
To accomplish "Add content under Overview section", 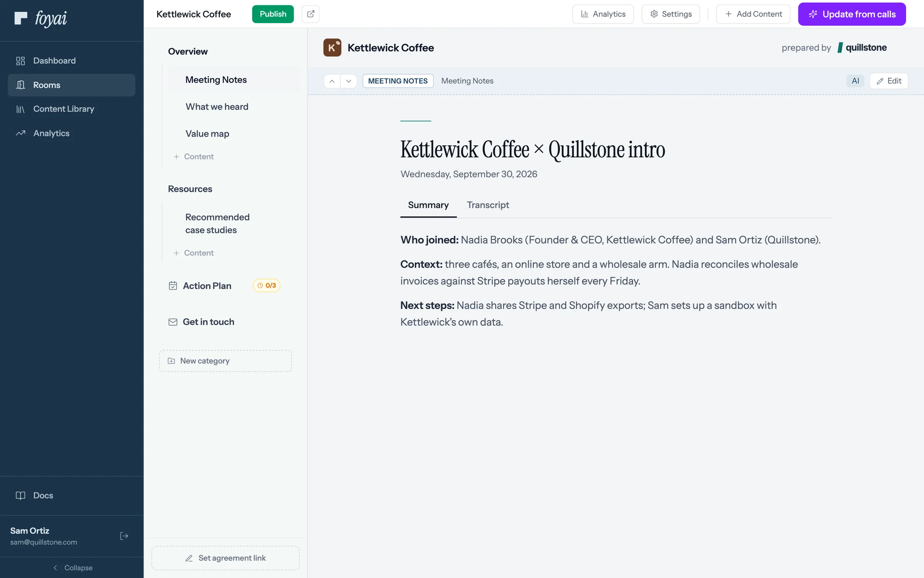I will [x=194, y=157].
